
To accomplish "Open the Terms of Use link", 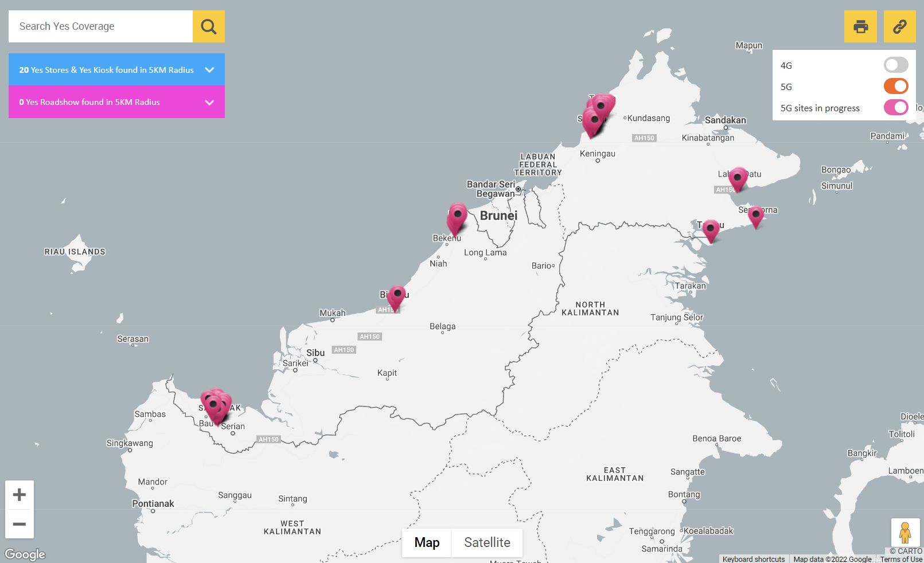I will click(901, 559).
